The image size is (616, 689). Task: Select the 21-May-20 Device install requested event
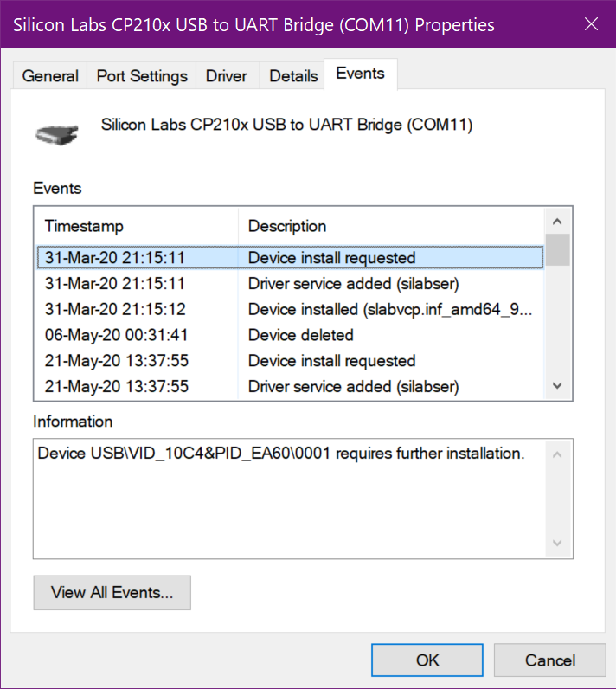(x=290, y=361)
